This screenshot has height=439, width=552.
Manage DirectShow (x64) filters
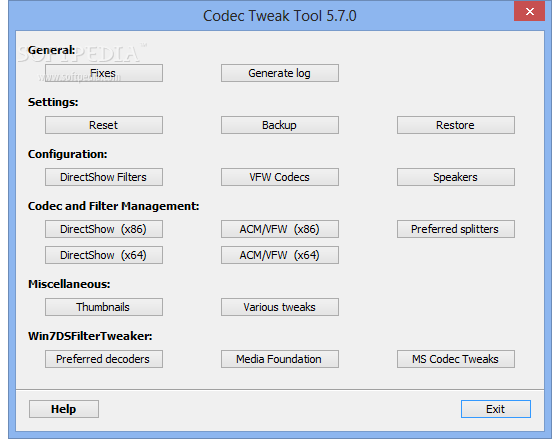(x=104, y=255)
